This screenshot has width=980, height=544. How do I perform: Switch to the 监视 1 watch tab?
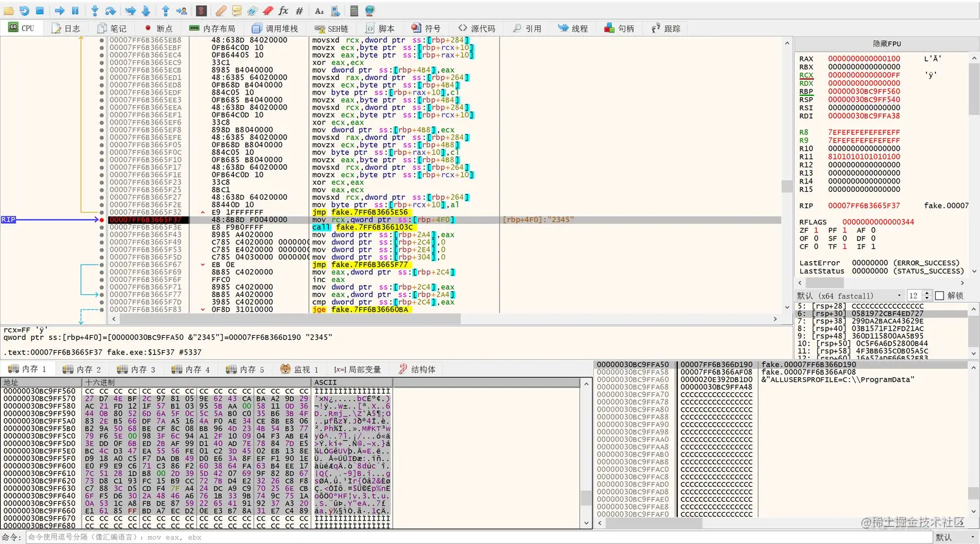tap(299, 369)
